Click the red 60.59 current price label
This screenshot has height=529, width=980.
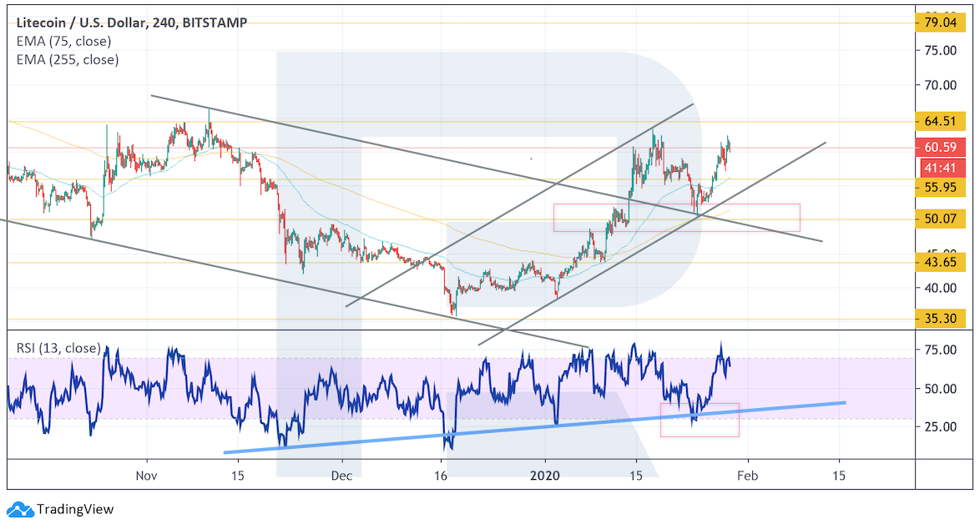942,148
